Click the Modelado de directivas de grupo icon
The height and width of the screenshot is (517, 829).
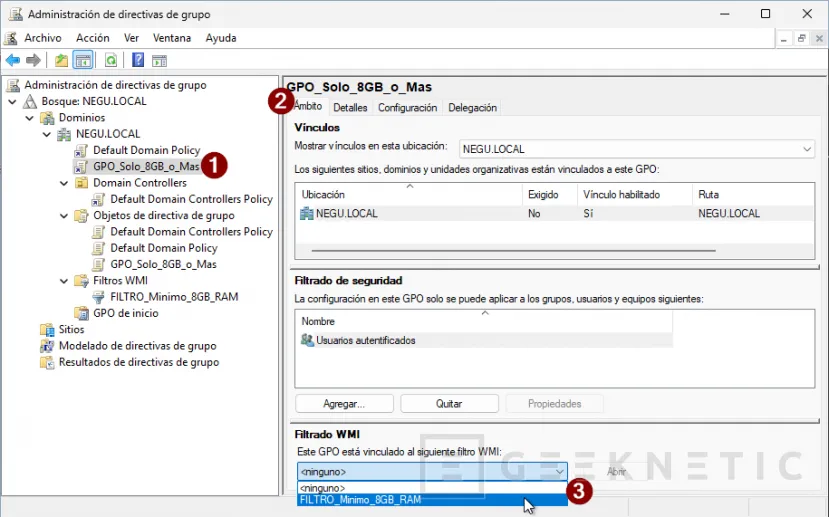pyautogui.click(x=47, y=346)
